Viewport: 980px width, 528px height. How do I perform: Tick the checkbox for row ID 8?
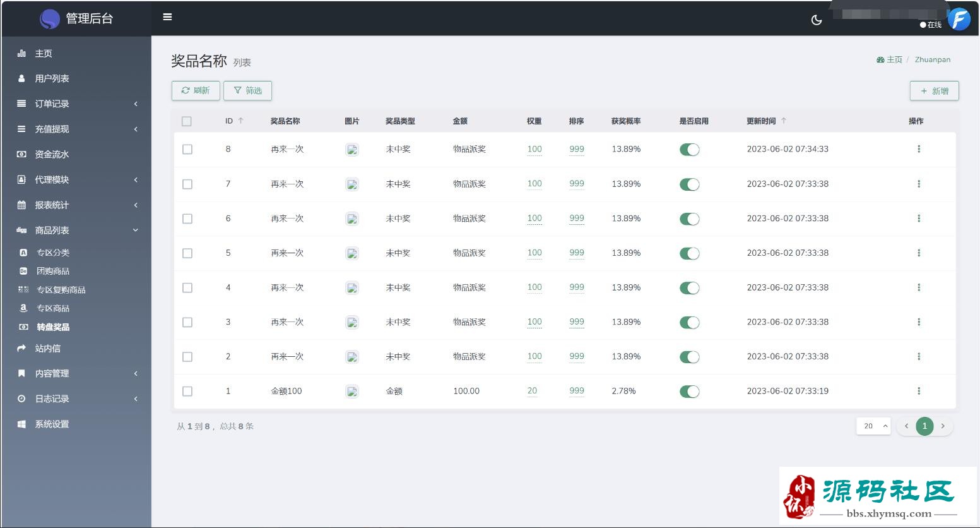[x=187, y=150]
